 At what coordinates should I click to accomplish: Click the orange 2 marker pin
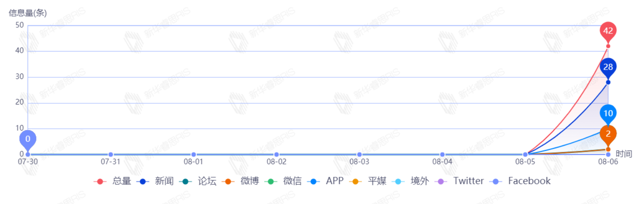tap(608, 134)
